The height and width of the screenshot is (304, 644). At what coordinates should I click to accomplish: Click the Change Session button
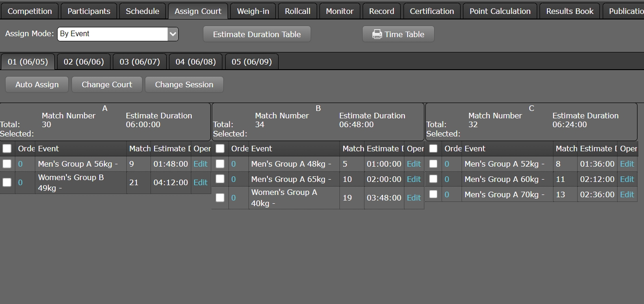(x=184, y=84)
